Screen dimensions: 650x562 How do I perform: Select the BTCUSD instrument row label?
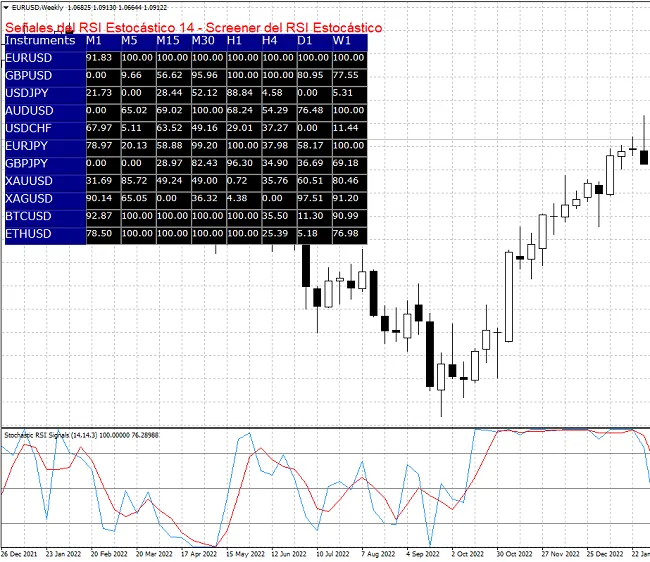(x=28, y=216)
